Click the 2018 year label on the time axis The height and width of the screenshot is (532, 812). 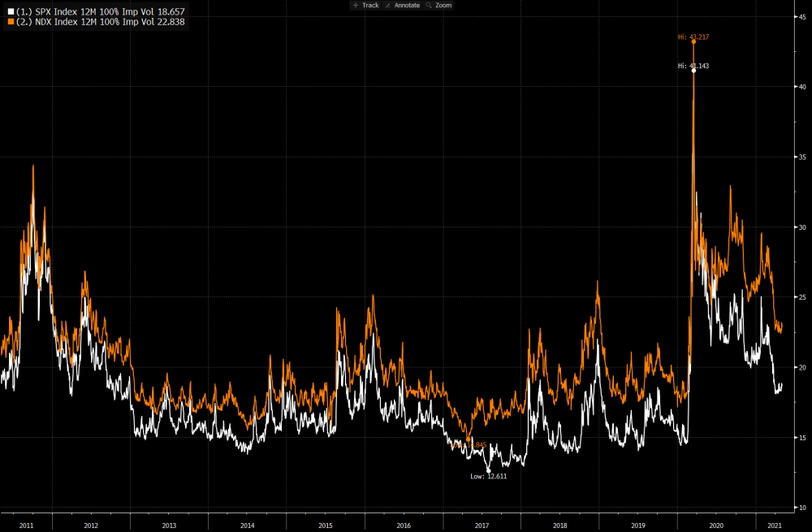point(560,526)
